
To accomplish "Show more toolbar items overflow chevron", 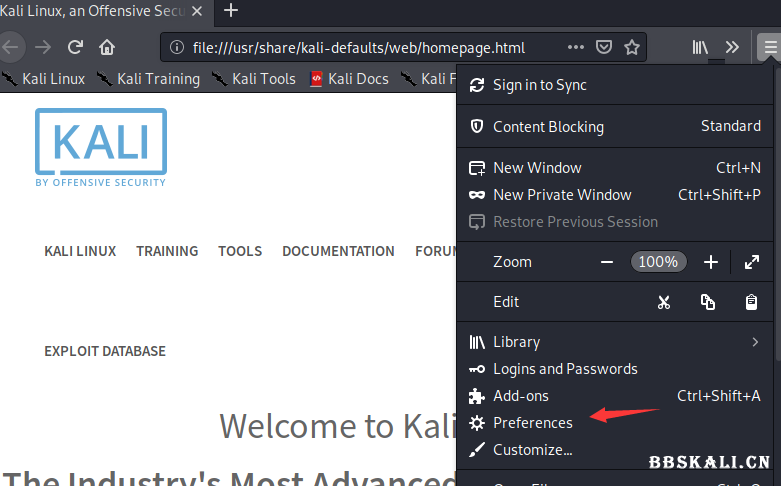I will pyautogui.click(x=732, y=47).
